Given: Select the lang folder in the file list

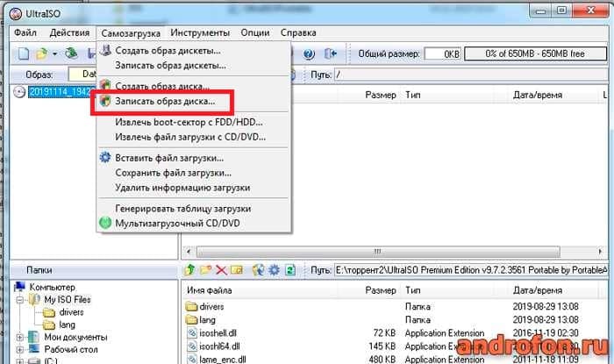Looking at the screenshot, I should (207, 320).
